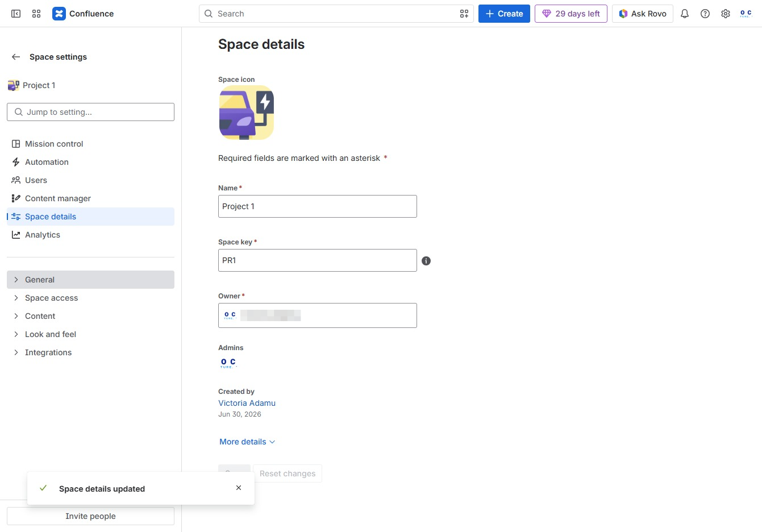This screenshot has width=762, height=532.
Task: Select Space details in the sidebar
Action: 90,217
